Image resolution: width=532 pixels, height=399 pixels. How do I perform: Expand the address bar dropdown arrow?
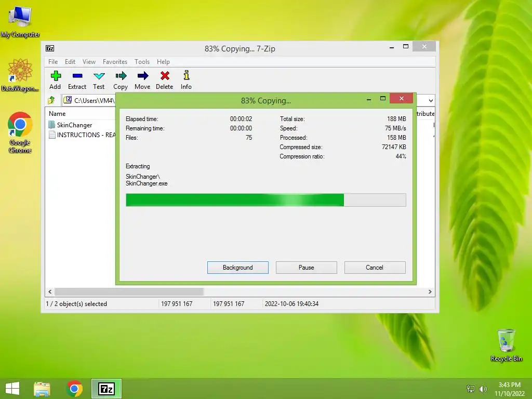(431, 100)
